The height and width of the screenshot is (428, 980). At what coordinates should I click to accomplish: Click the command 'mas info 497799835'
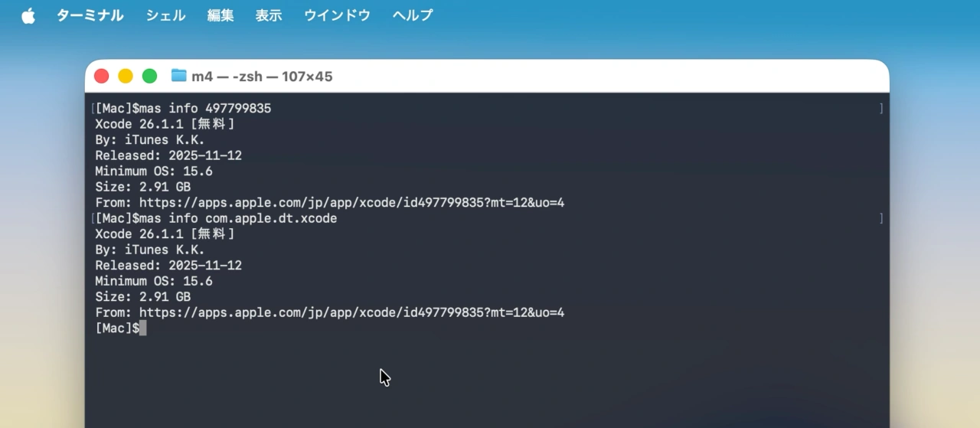pos(205,109)
